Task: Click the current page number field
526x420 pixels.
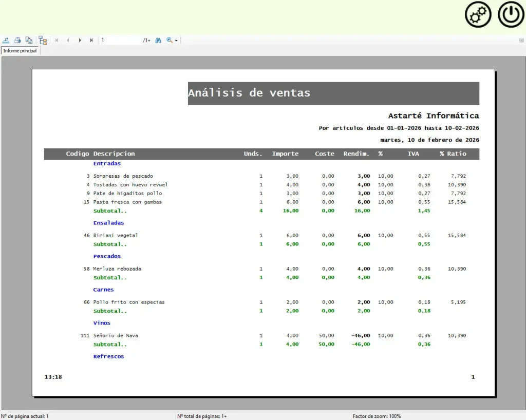Action: click(x=120, y=40)
